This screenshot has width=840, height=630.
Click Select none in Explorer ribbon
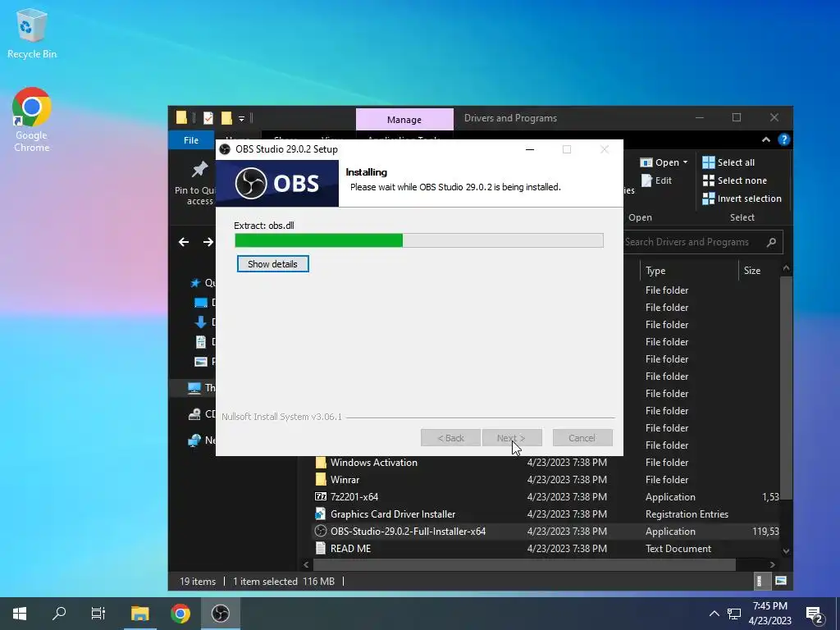(734, 180)
